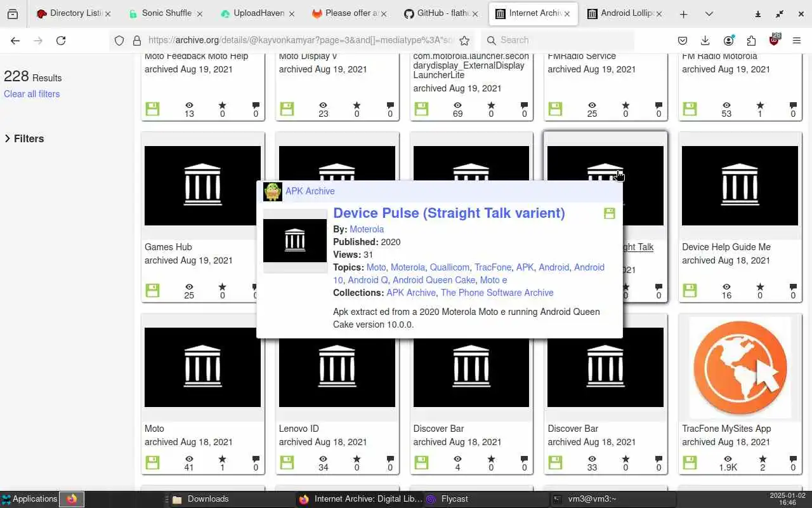Select the Moto e topic link
The height and width of the screenshot is (508, 812).
coord(494,280)
